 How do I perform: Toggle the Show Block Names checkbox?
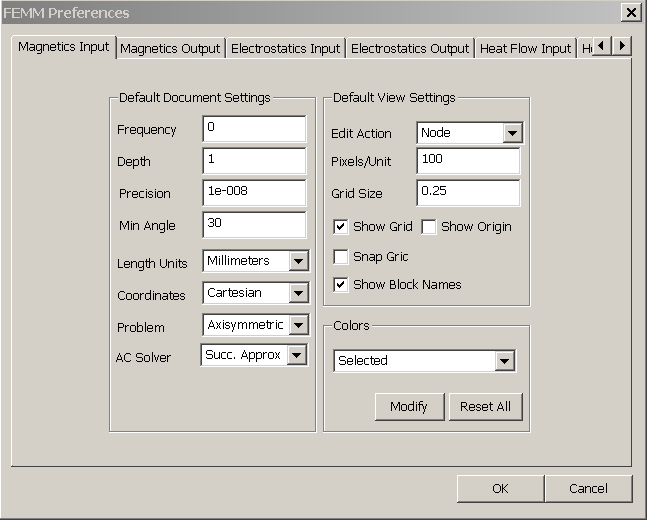340,285
